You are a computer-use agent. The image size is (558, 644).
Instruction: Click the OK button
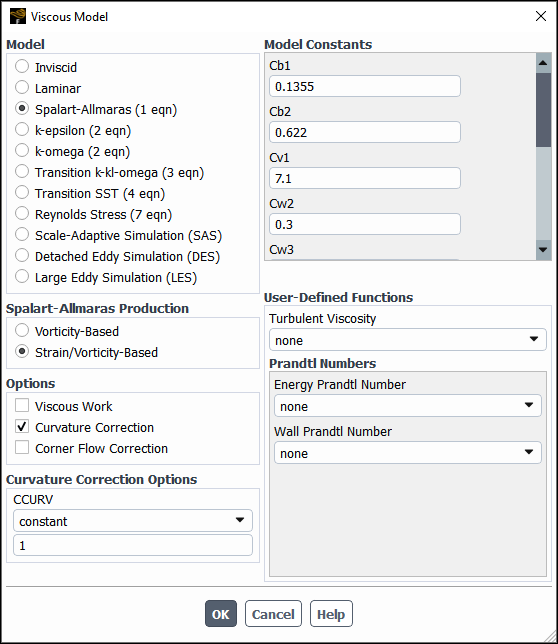pyautogui.click(x=221, y=614)
